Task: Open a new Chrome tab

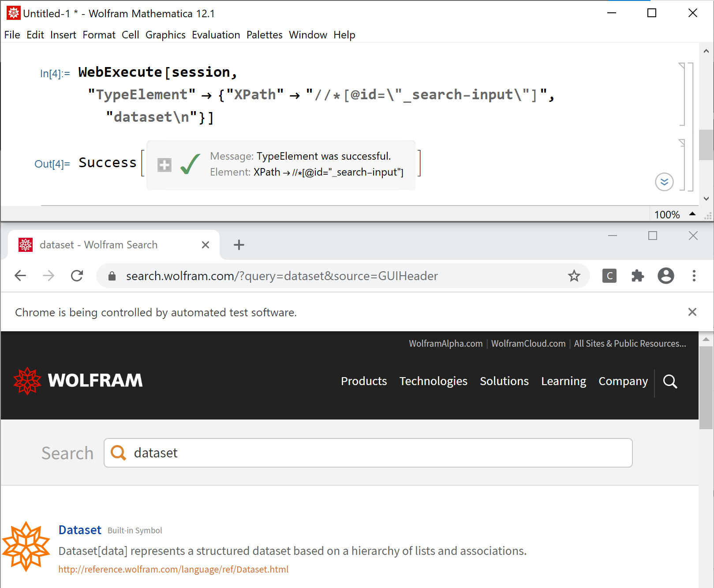Action: coord(239,245)
